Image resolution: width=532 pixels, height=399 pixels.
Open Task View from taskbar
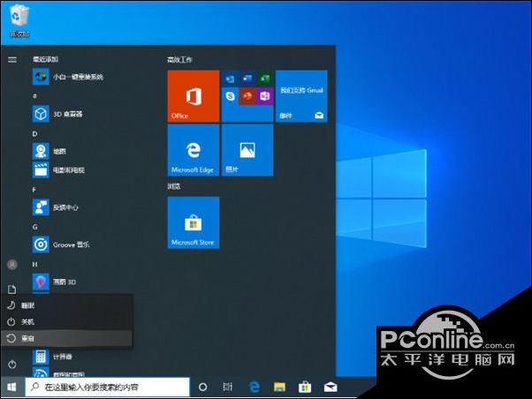[228, 387]
